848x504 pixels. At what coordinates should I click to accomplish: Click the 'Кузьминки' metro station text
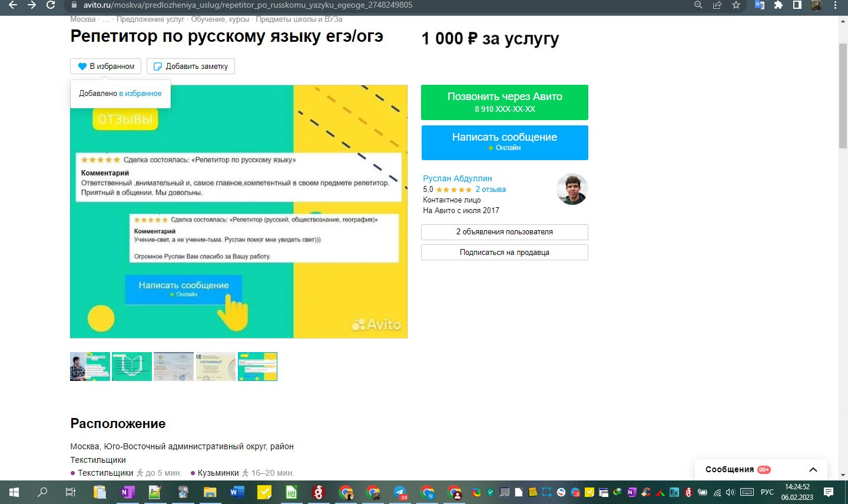point(218,473)
